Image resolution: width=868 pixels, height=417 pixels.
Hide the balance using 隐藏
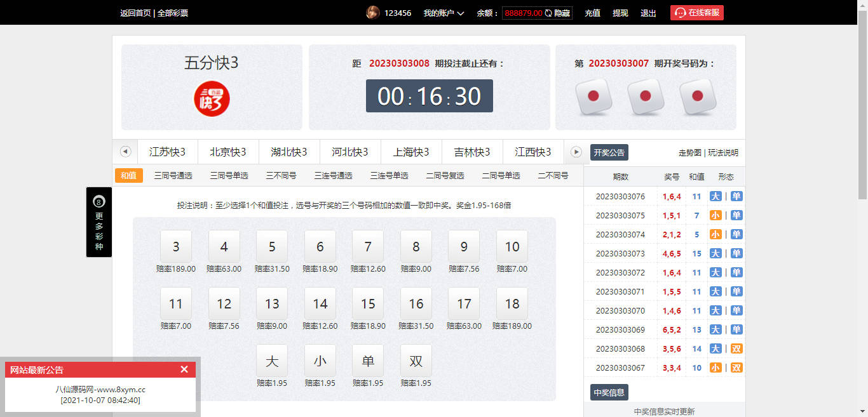point(562,13)
